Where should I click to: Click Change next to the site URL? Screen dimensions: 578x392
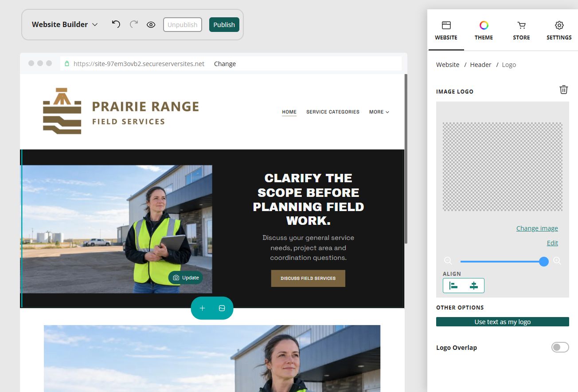tap(225, 64)
